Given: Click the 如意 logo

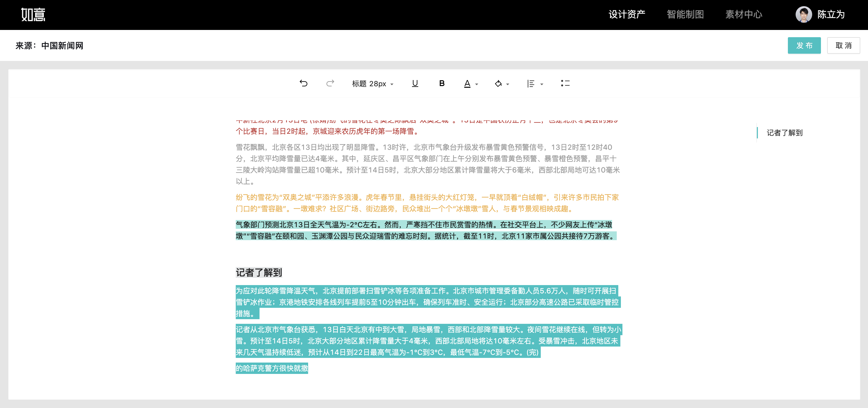Looking at the screenshot, I should 33,14.
